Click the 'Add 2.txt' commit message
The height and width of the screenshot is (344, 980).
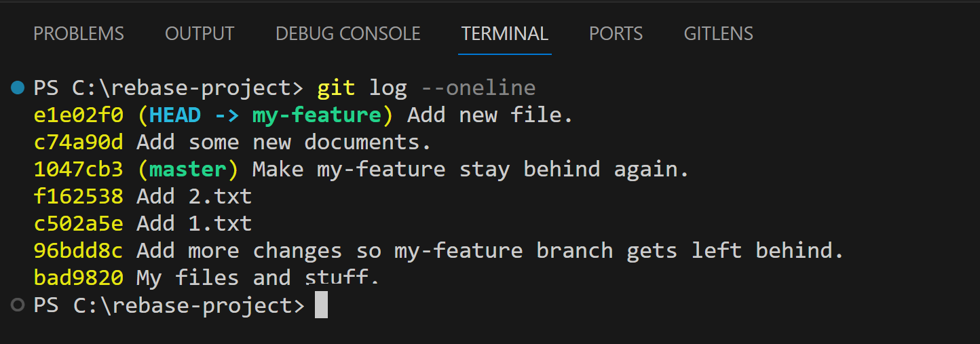click(x=194, y=197)
